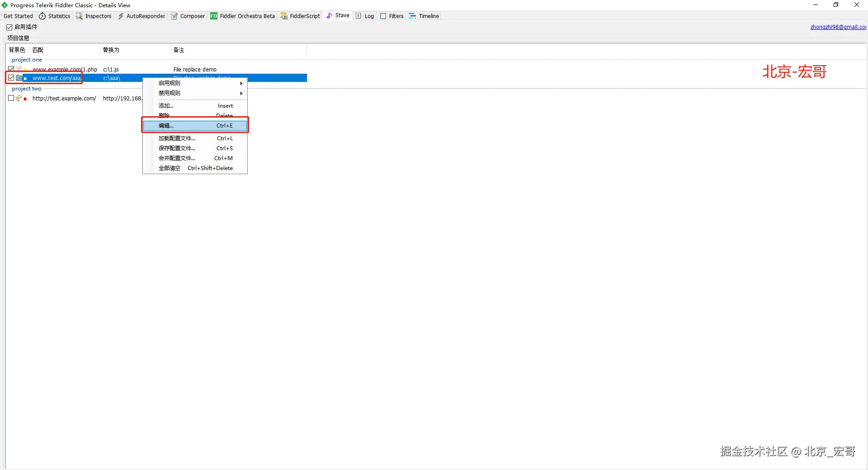Toggle the 启用插件 checkbox
868x470 pixels.
tap(9, 27)
